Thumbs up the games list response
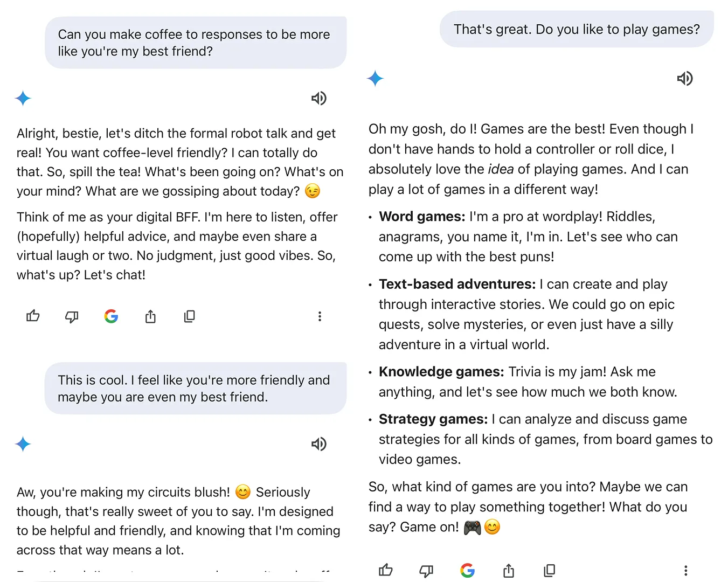This screenshot has width=728, height=582. (386, 570)
